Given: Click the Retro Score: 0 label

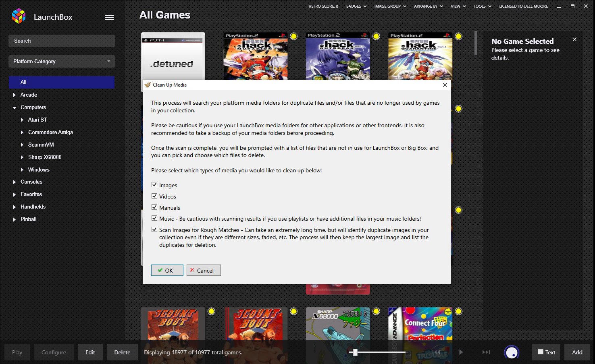Looking at the screenshot, I should 323,6.
